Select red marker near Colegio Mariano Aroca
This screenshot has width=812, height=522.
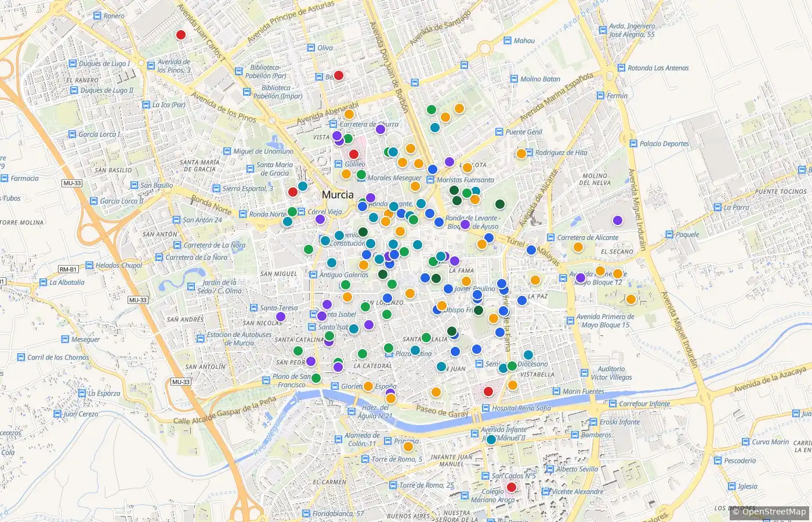coord(511,487)
